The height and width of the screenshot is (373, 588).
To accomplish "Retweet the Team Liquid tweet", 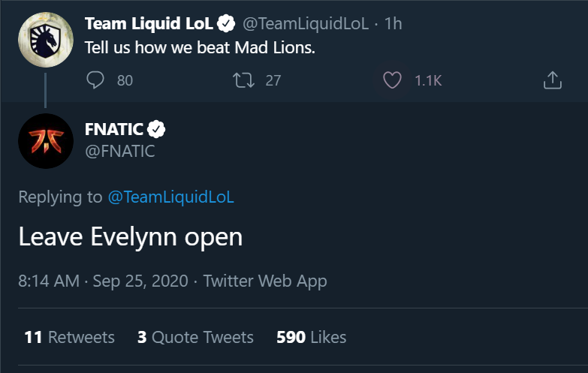I will tap(244, 80).
